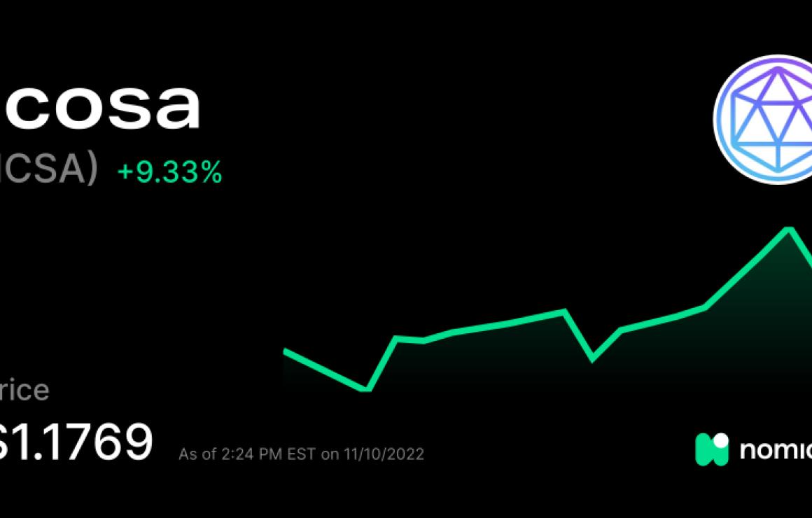Click the chart's lowest dip point
The height and width of the screenshot is (518, 812).
click(x=365, y=388)
